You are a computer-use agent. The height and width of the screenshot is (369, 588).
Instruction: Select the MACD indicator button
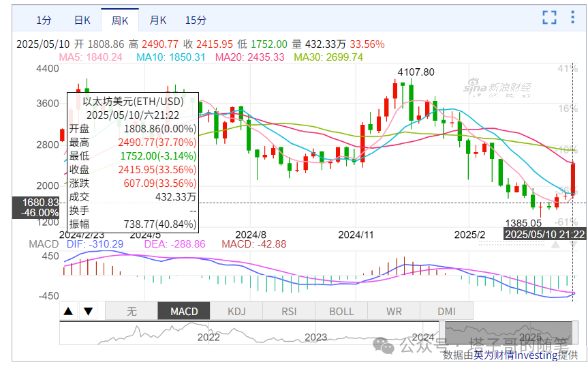tap(184, 311)
